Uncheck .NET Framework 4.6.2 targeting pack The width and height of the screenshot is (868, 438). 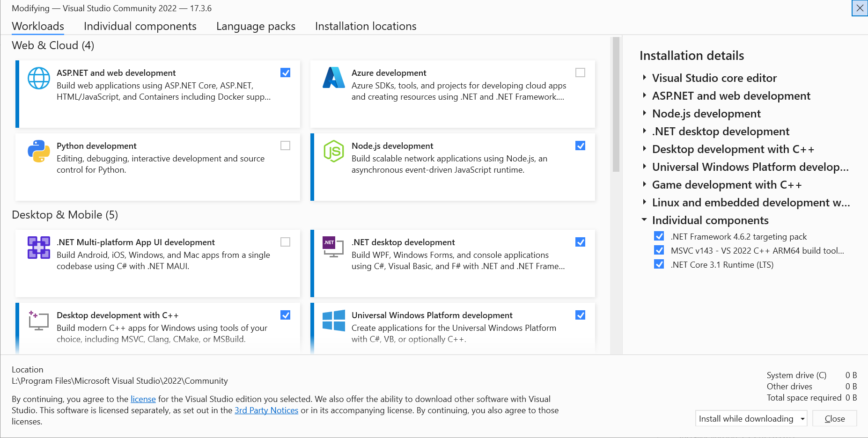click(x=659, y=236)
